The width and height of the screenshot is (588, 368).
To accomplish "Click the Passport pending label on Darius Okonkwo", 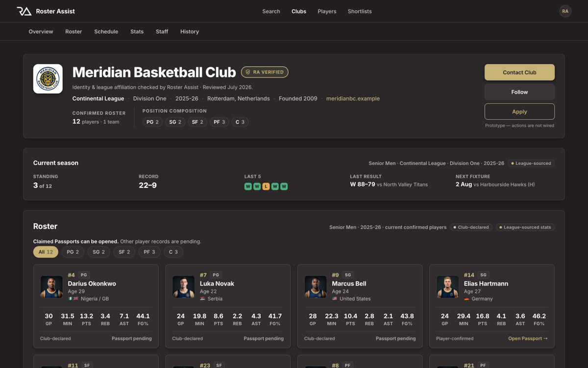I will coord(131,339).
